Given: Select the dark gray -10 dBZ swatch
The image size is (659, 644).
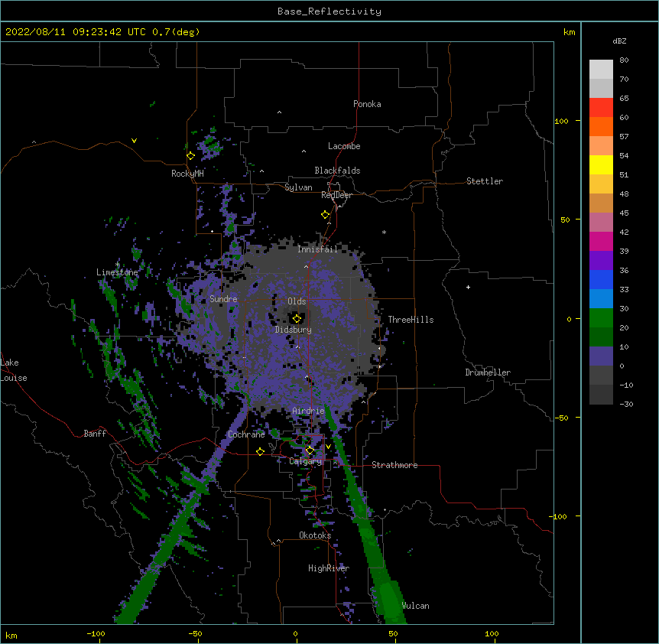Looking at the screenshot, I should 601,395.
